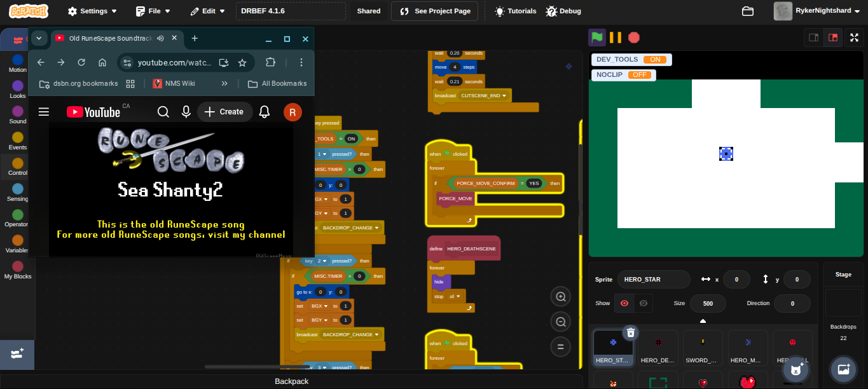Click NOCLIP variable monitor on stage
This screenshot has height=389, width=868.
tap(624, 74)
